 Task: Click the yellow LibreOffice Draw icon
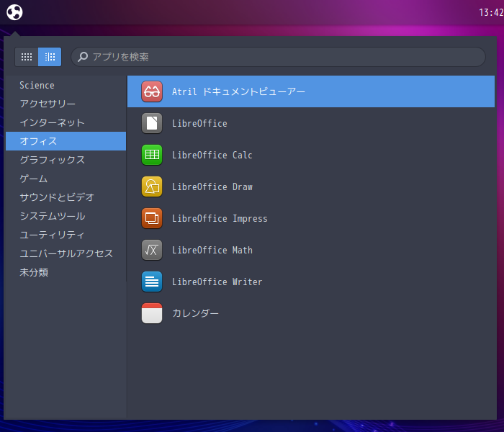[x=152, y=186]
